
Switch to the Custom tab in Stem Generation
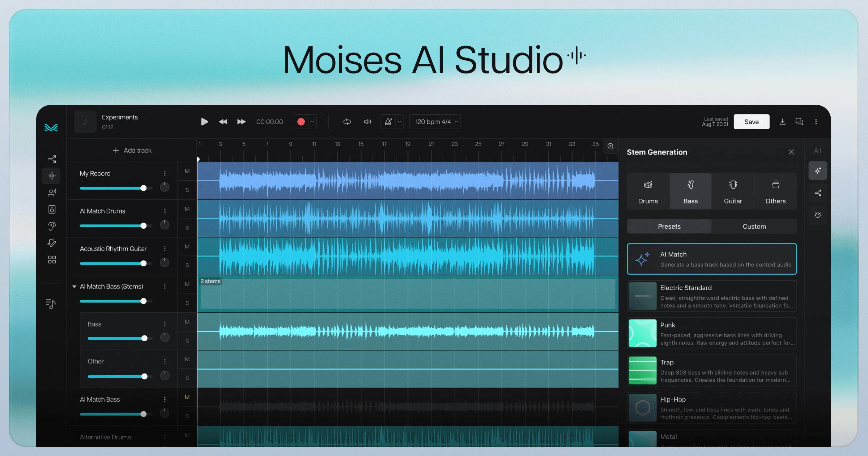pyautogui.click(x=754, y=226)
